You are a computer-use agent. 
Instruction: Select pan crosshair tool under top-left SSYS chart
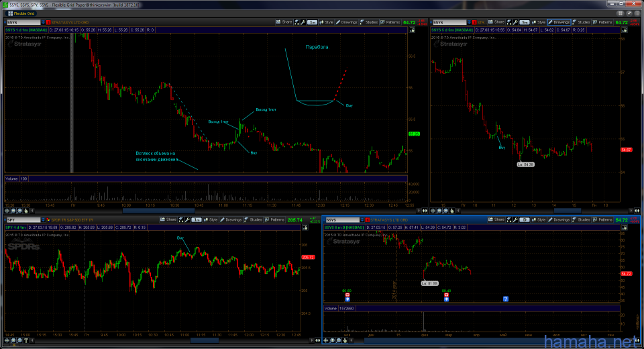tap(7, 211)
